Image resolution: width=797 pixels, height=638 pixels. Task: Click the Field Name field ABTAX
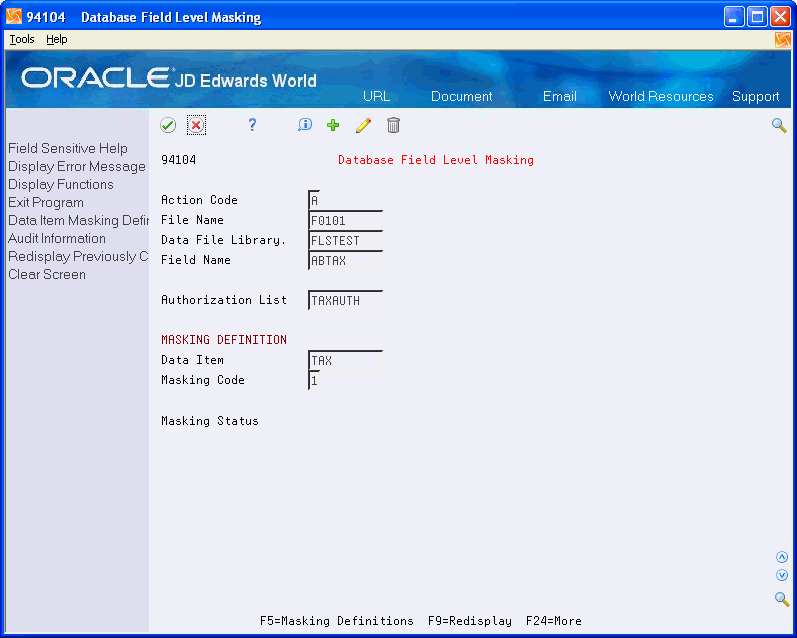(345, 260)
